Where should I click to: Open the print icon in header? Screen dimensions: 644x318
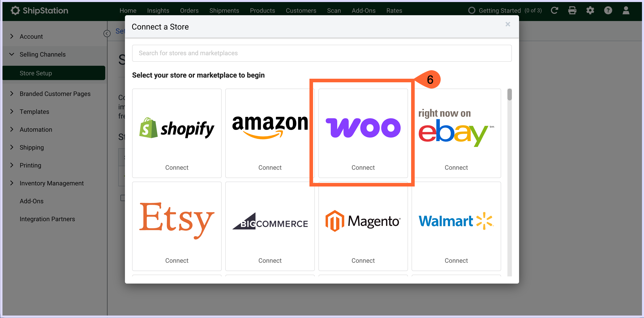point(572,11)
